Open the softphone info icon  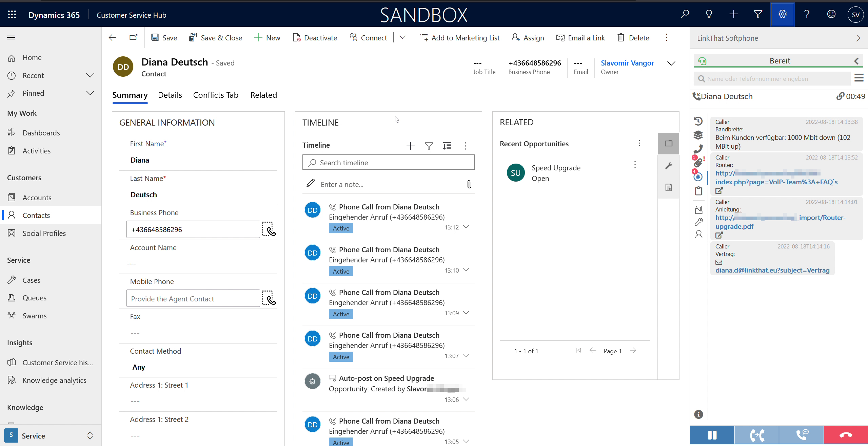pos(698,414)
